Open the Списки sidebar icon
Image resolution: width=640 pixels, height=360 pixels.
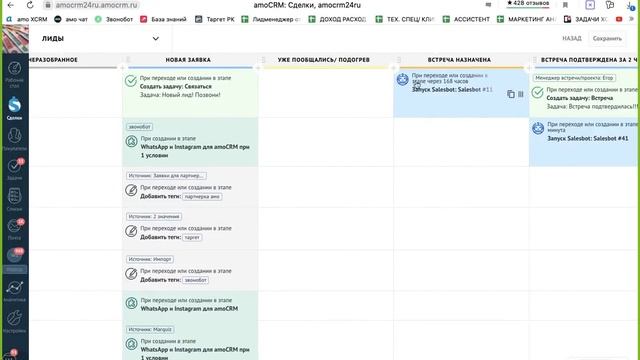(x=14, y=199)
